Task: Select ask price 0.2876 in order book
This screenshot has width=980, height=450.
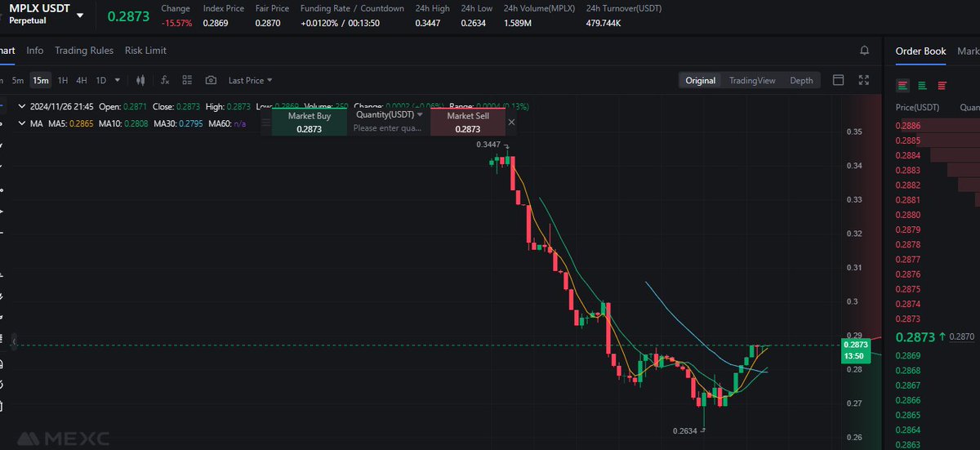Action: 908,274
